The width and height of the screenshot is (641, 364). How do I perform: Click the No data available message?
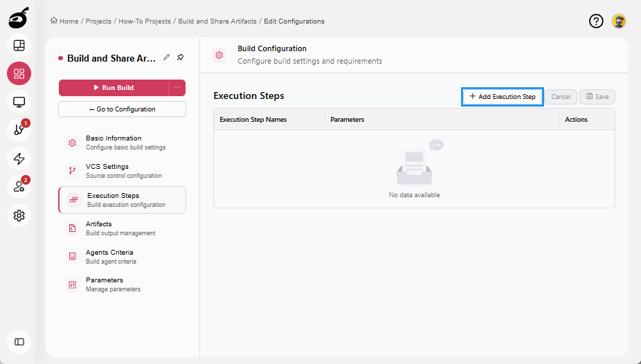pos(414,195)
